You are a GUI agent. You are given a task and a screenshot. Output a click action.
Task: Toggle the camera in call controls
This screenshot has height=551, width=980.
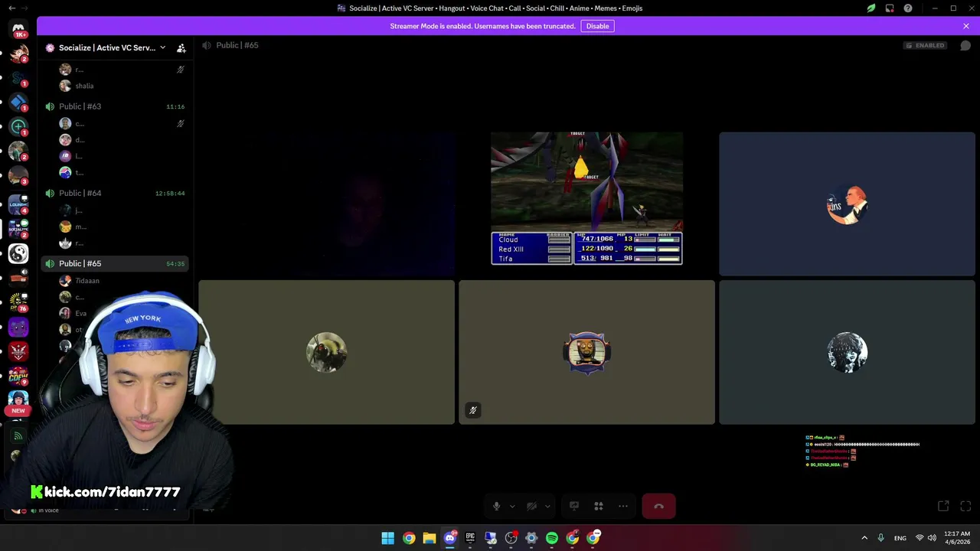tap(531, 506)
